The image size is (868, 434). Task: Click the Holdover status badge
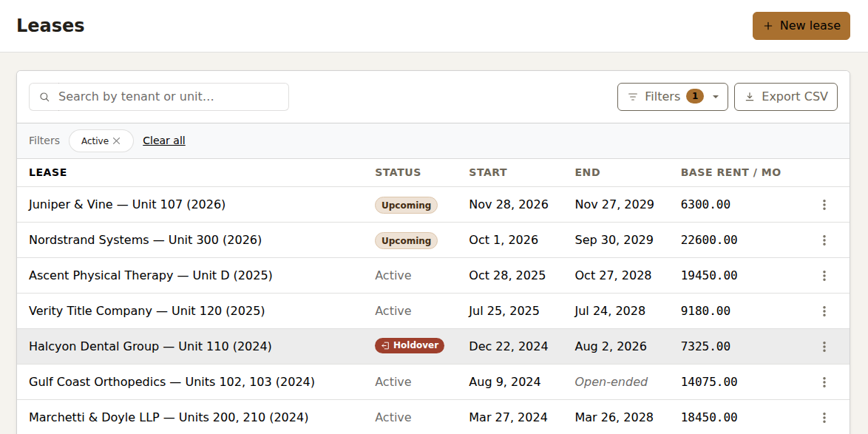410,346
